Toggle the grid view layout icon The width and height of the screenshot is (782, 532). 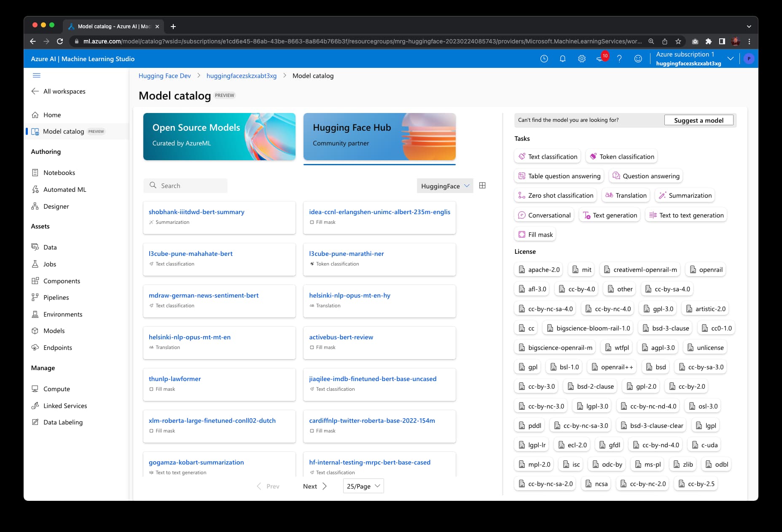tap(482, 185)
